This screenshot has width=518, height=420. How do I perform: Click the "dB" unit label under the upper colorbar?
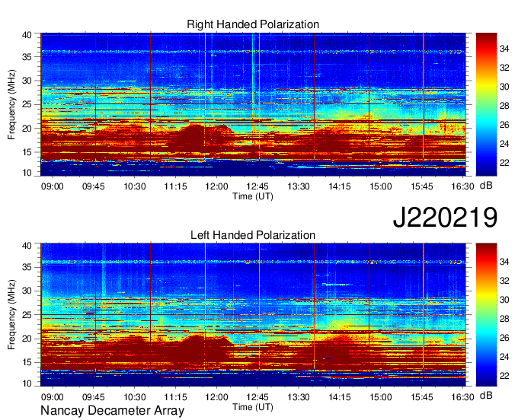486,186
